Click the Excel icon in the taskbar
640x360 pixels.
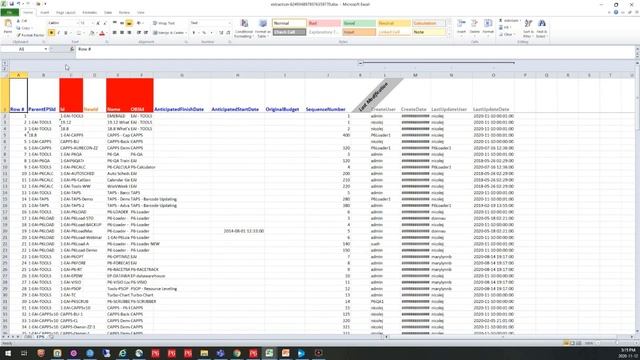(269, 353)
